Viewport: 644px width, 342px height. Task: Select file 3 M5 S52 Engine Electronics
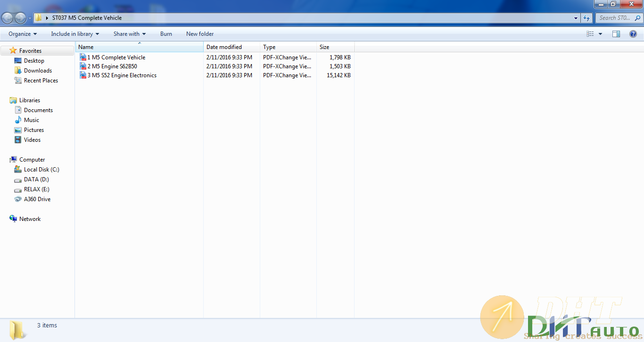tap(122, 75)
